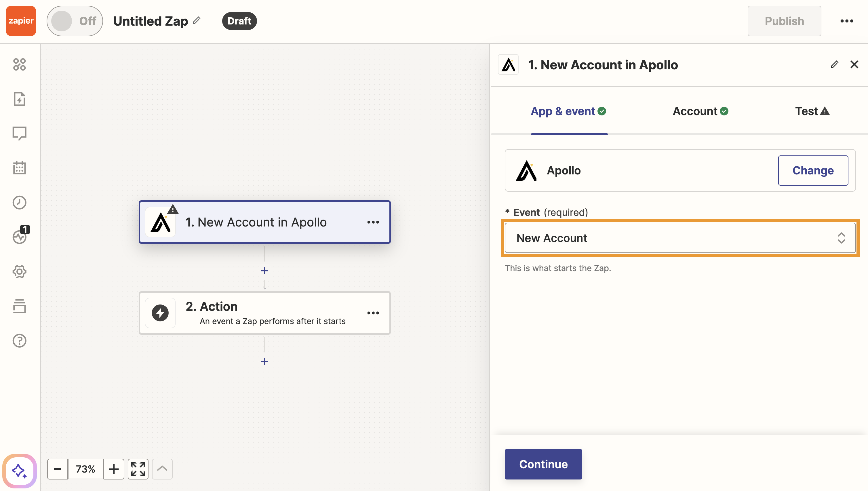Open the settings gear in sidebar
Image resolution: width=868 pixels, height=491 pixels.
point(19,271)
